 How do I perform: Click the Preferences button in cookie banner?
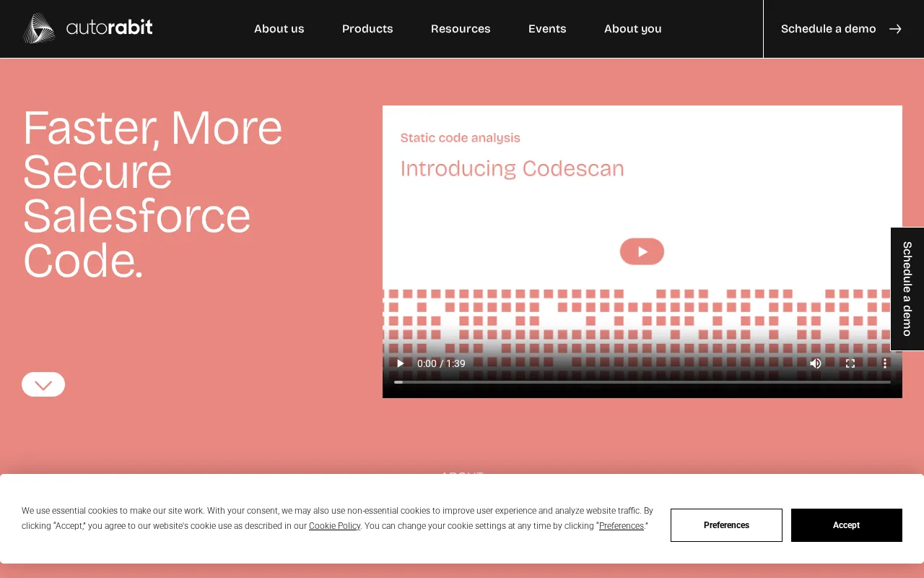pos(726,525)
